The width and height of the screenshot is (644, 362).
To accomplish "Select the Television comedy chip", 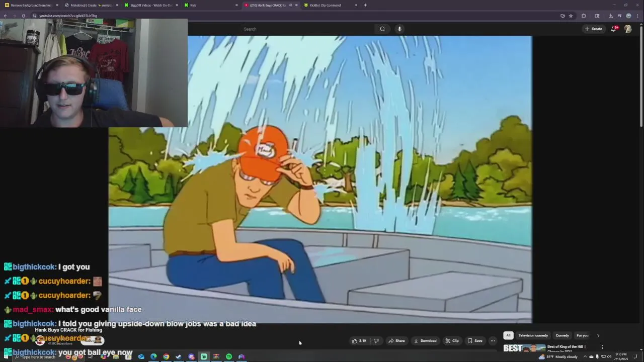I will click(x=533, y=335).
